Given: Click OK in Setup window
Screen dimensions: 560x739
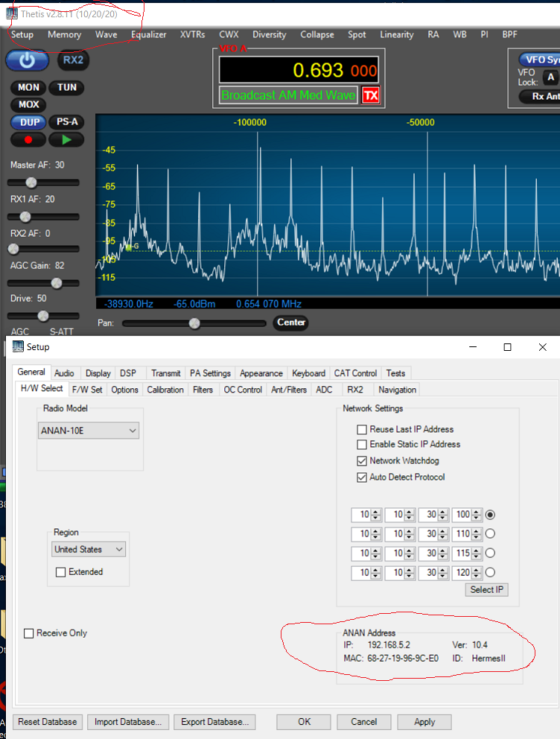Looking at the screenshot, I should pyautogui.click(x=304, y=722).
